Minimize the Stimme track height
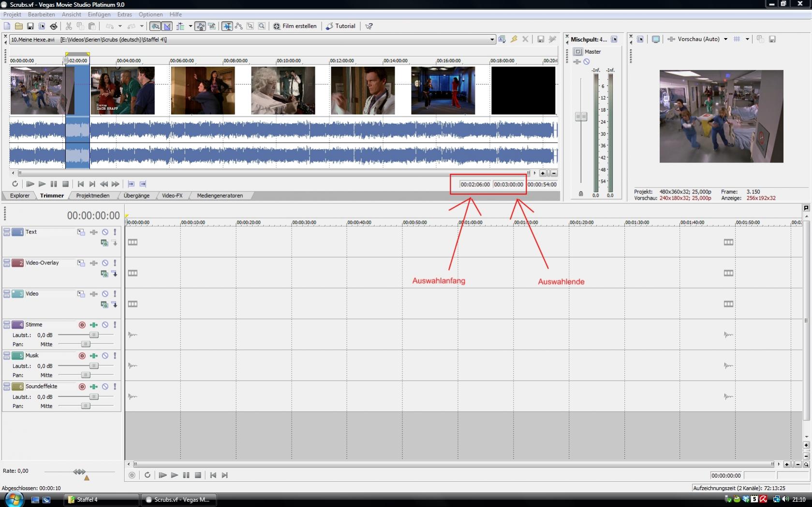Viewport: 812px width, 507px height. click(7, 323)
